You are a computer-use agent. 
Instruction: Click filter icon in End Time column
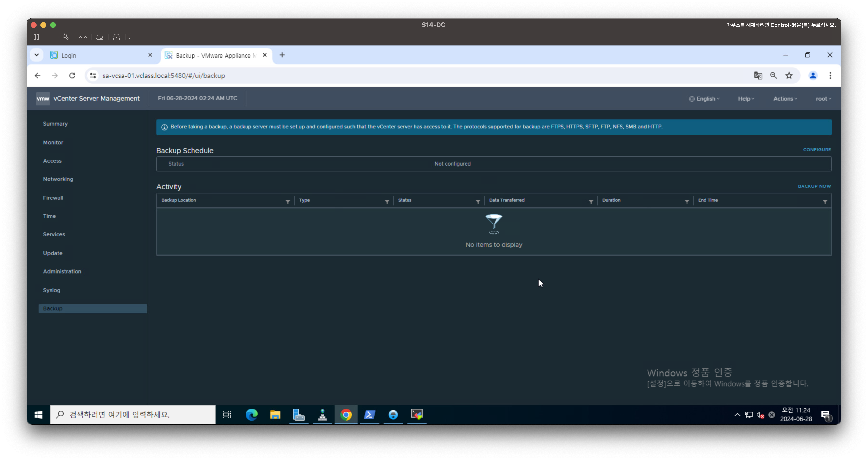point(825,202)
